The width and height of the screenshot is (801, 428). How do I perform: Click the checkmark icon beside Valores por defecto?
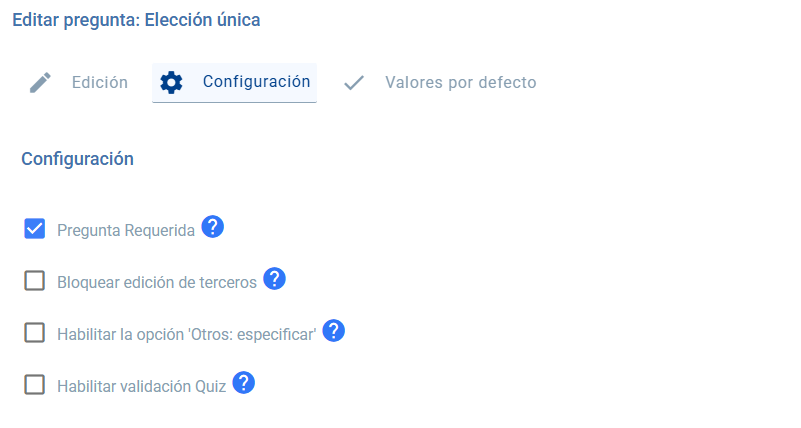(x=353, y=83)
